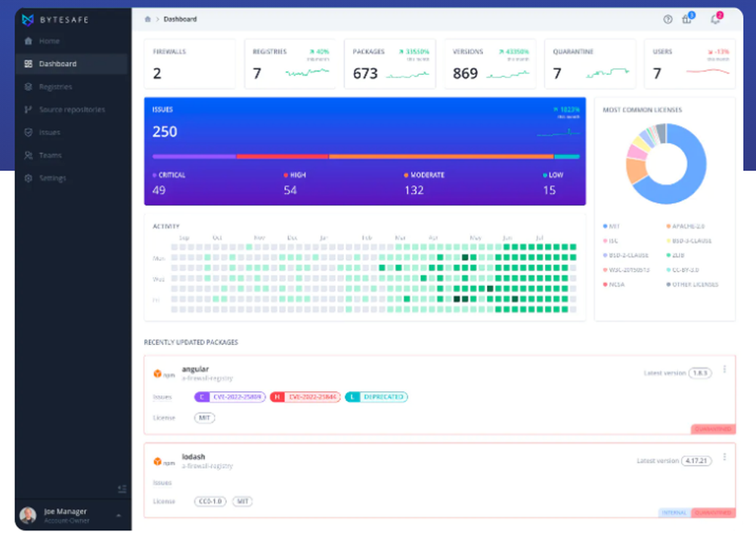The image size is (756, 541).
Task: Click lodash latest version badge 4.17.21
Action: [696, 461]
